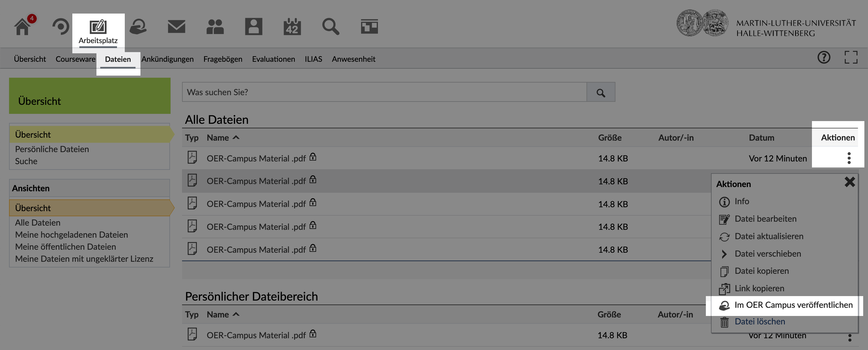Screen dimensions: 868x350
Task: Open the calendar planner icon
Action: (x=292, y=27)
